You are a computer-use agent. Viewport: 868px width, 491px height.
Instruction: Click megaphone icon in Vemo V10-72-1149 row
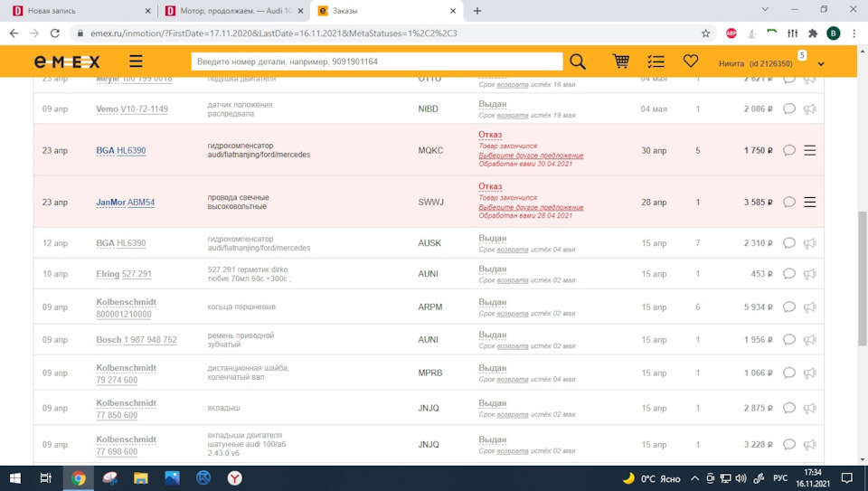coord(810,109)
